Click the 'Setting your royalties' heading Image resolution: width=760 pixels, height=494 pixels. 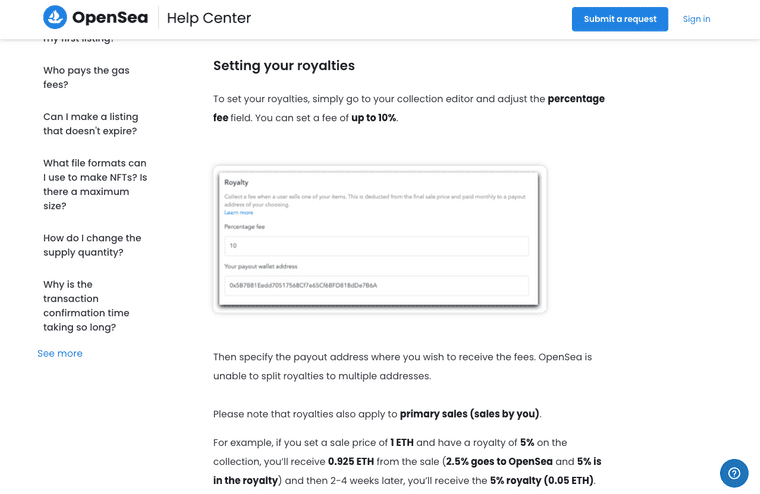(284, 65)
